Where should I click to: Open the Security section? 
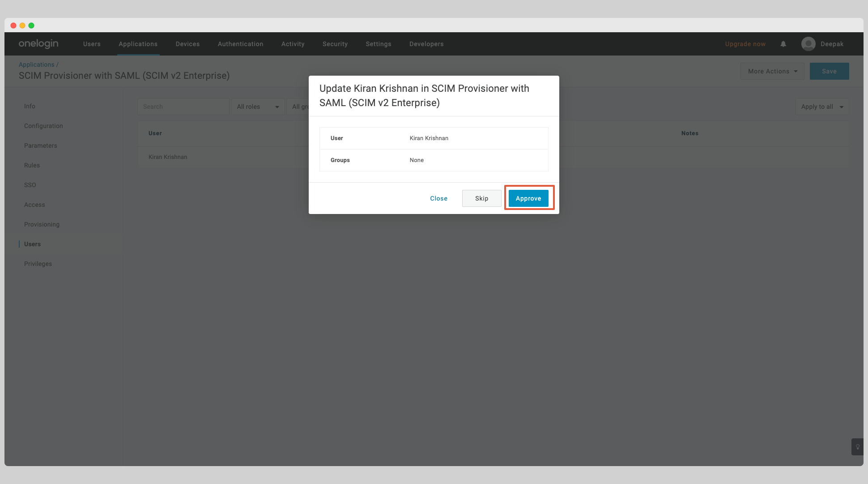point(335,44)
